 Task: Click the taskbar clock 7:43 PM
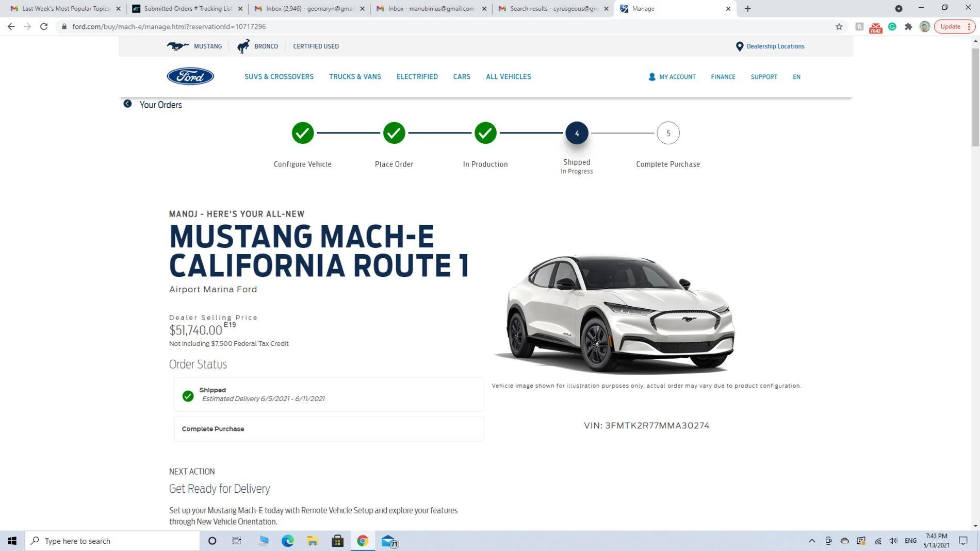(936, 536)
